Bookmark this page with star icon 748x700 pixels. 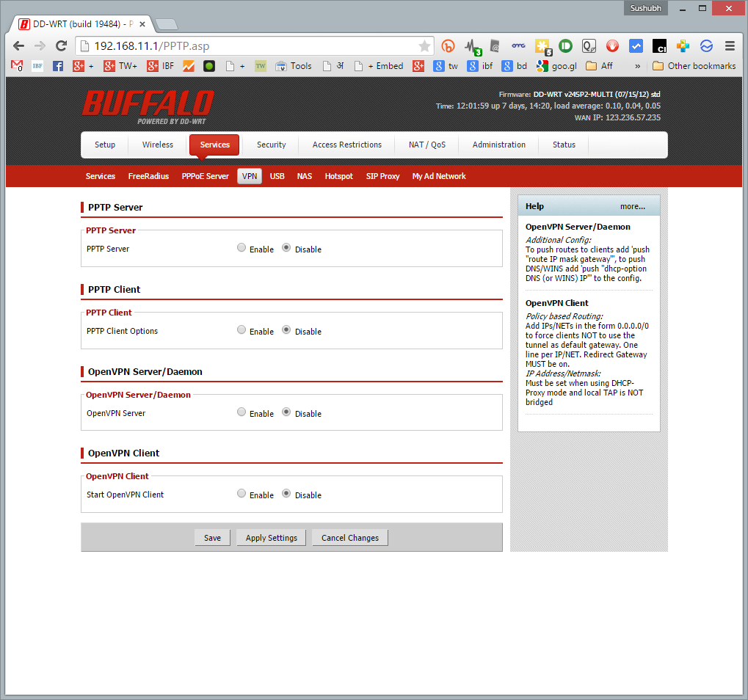click(x=424, y=46)
